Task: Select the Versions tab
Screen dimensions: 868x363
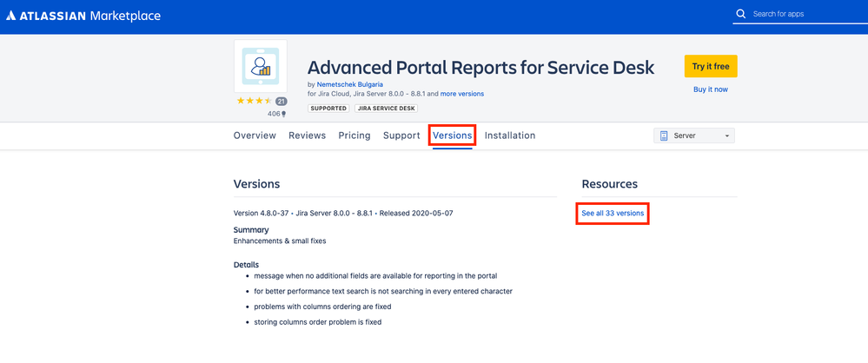Action: [453, 135]
